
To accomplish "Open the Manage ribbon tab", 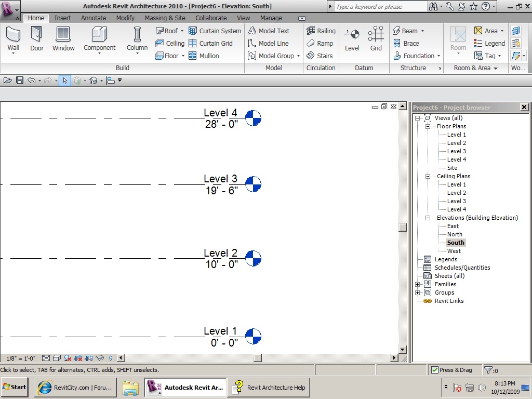I will click(x=271, y=18).
